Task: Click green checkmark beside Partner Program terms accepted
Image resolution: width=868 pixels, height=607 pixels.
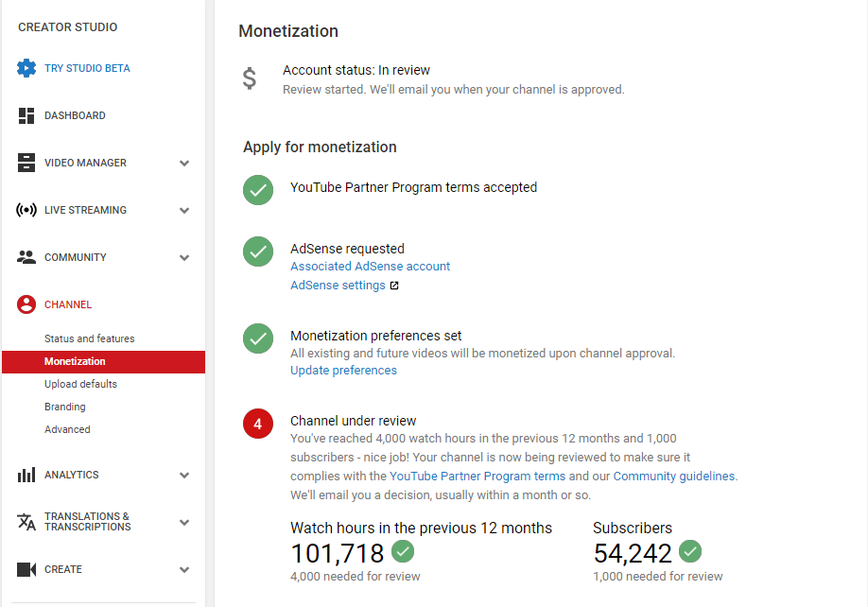Action: click(258, 190)
